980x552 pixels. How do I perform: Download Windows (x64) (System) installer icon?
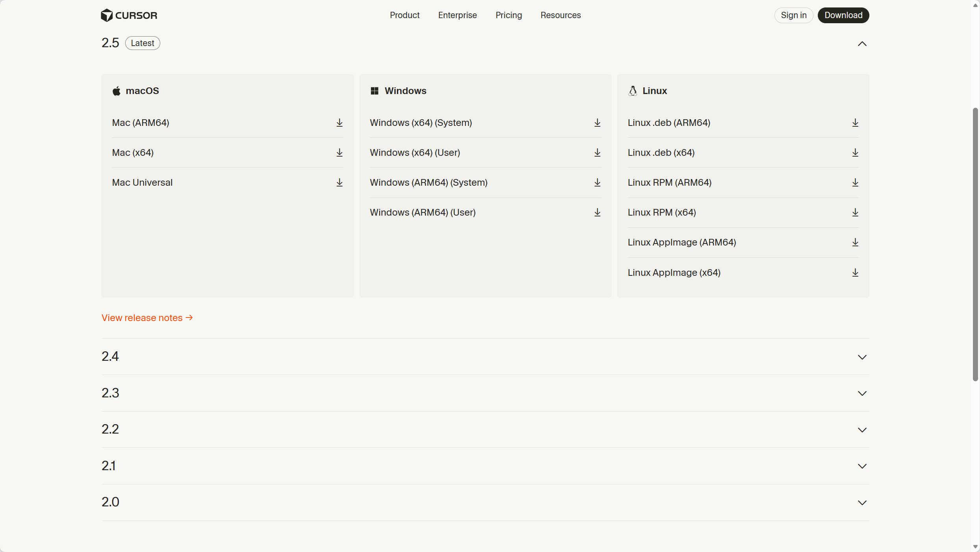click(x=597, y=123)
